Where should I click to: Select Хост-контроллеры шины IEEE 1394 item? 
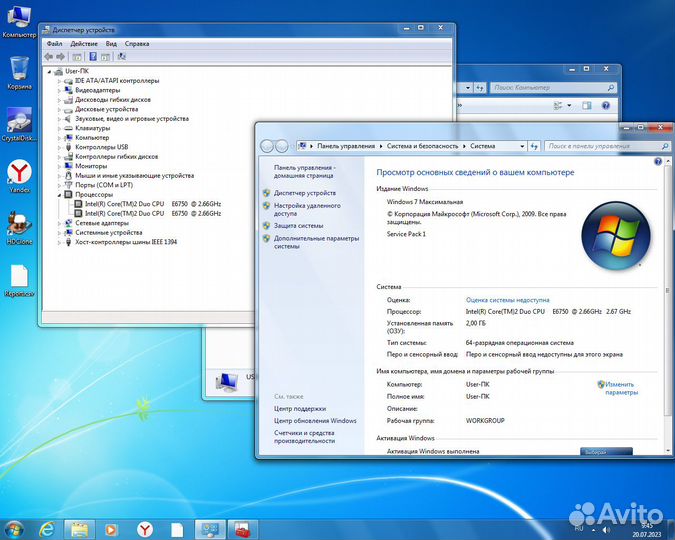point(126,242)
